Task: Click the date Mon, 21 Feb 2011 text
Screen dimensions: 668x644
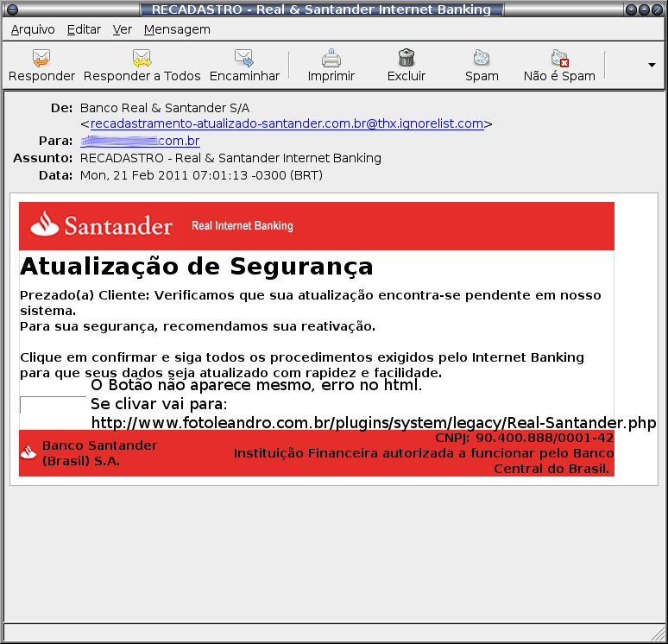Action: click(201, 175)
